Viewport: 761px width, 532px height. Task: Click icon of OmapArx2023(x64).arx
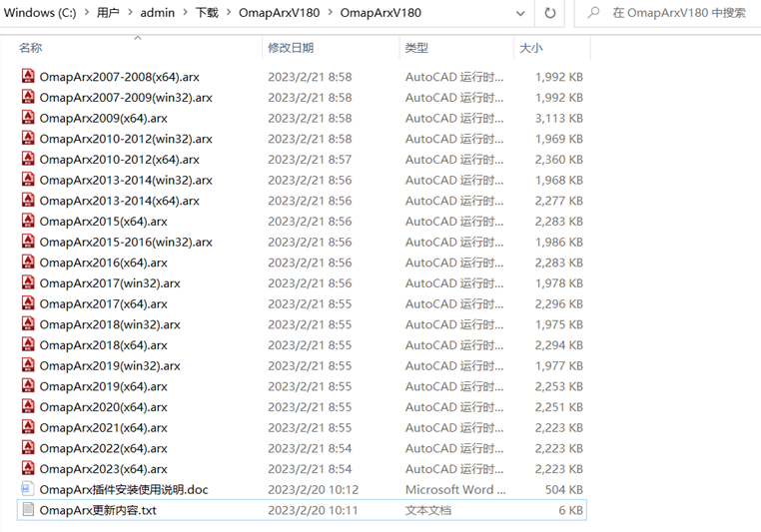[x=28, y=468]
